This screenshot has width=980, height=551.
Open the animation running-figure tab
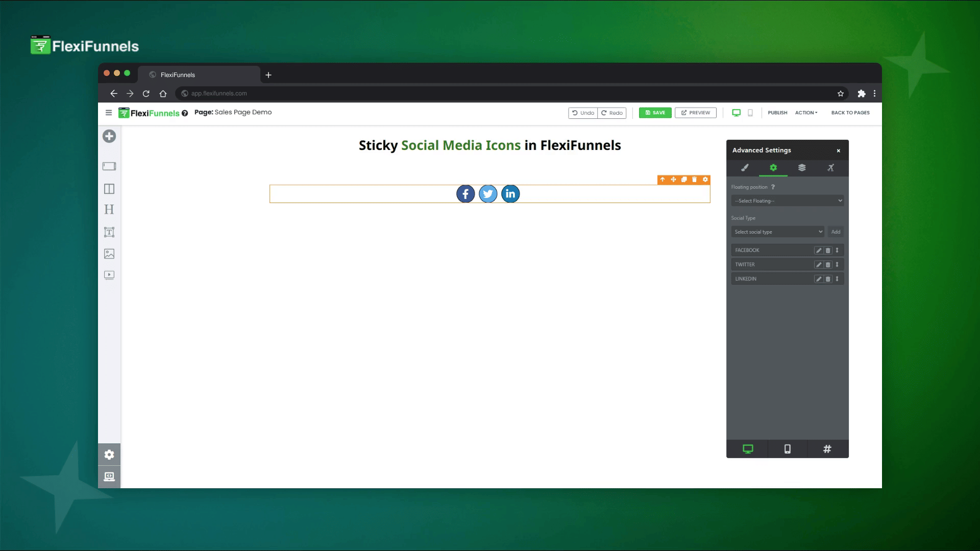coord(830,168)
